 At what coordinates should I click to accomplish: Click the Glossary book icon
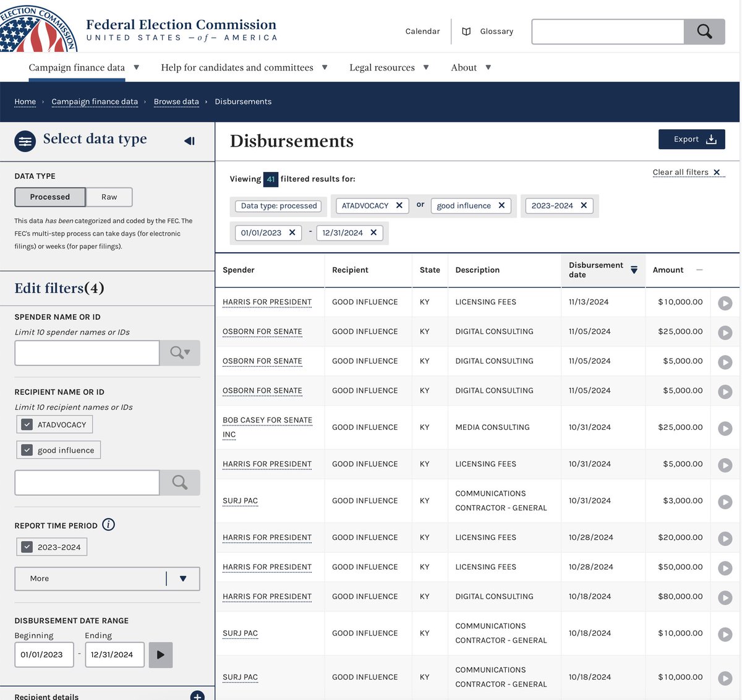pyautogui.click(x=467, y=32)
